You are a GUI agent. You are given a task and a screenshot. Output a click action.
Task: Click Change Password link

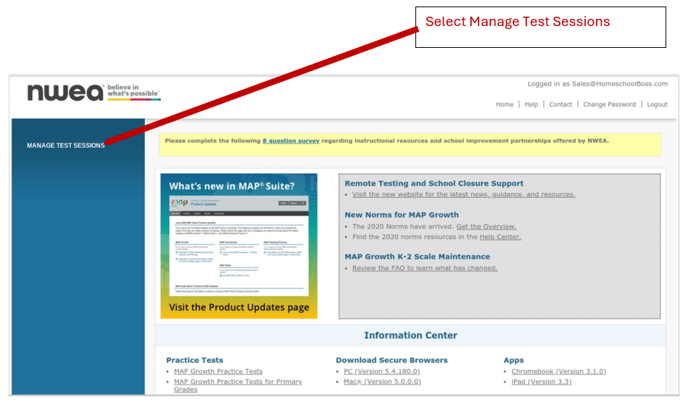[609, 104]
